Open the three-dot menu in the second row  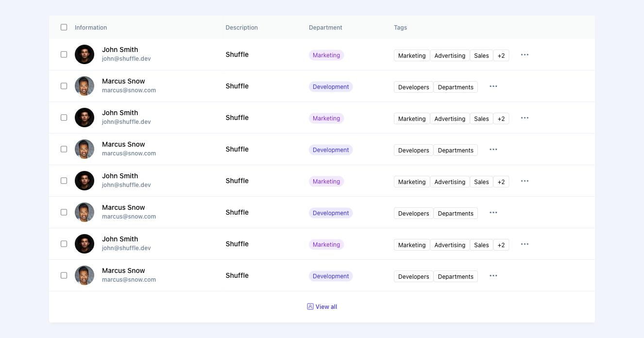[493, 86]
